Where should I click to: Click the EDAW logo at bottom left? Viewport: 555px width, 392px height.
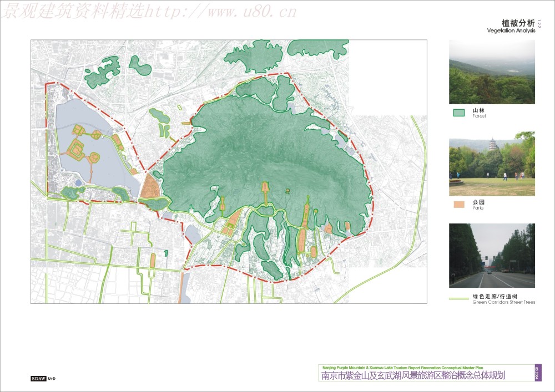point(39,378)
